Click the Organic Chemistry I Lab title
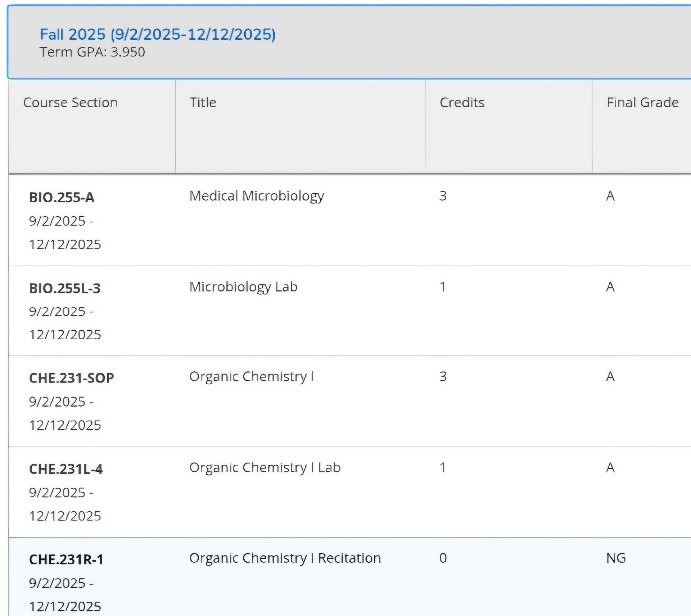 coord(265,467)
